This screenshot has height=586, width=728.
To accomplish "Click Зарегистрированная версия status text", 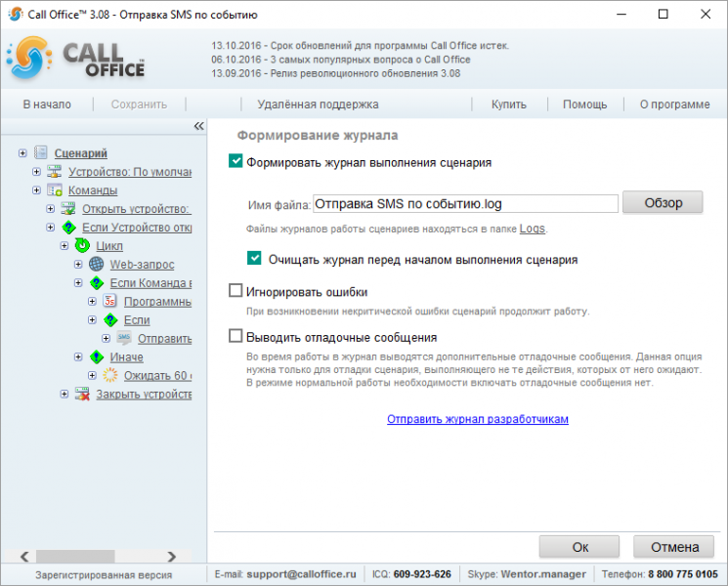I will 104,575.
